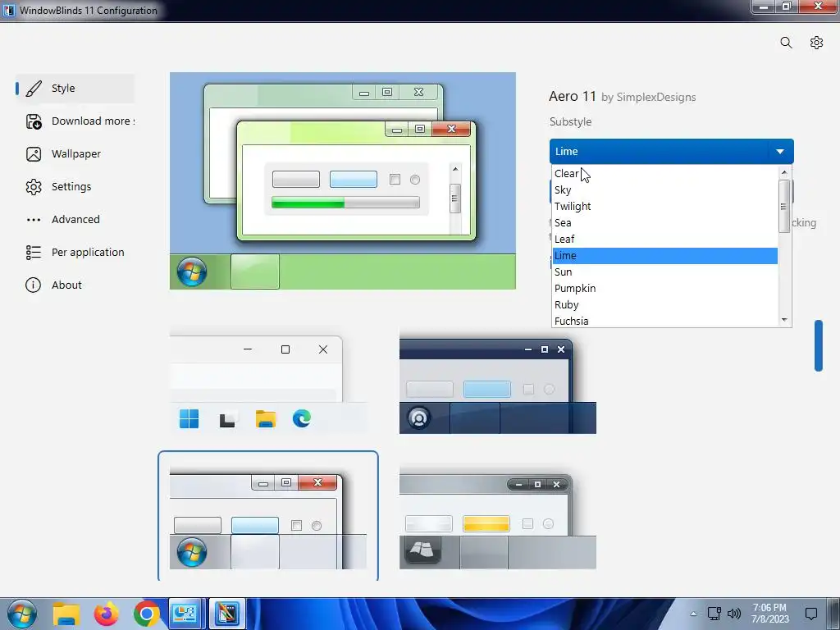Click the volume speaker tray icon
The image size is (840, 630).
click(x=734, y=614)
